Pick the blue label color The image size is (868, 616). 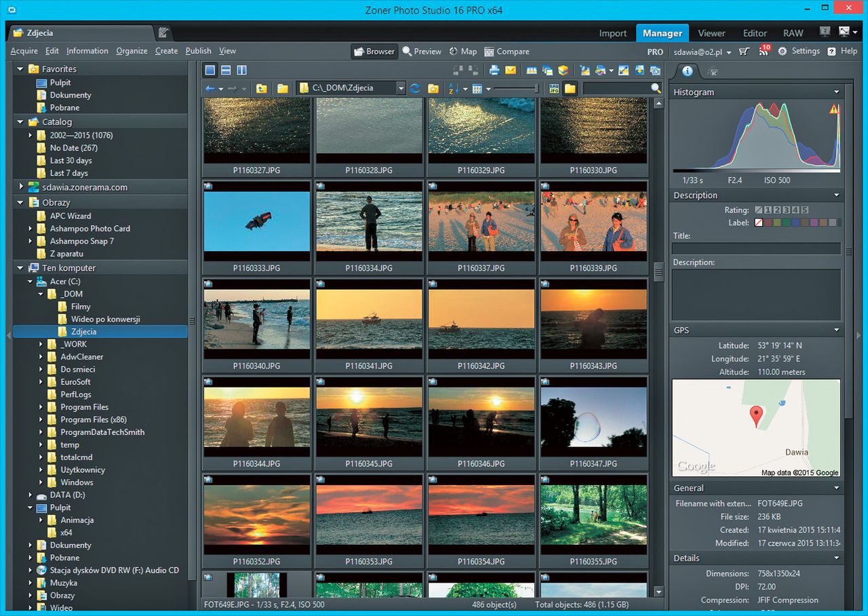click(795, 223)
